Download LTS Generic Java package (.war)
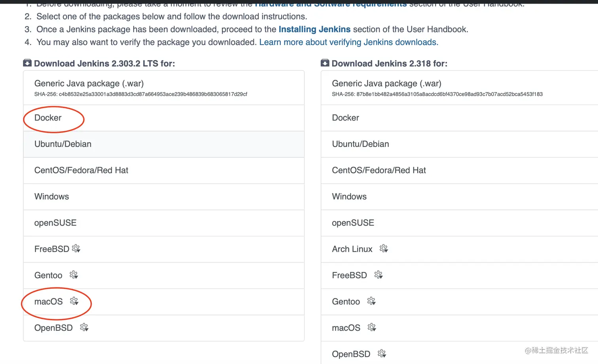 pos(89,83)
